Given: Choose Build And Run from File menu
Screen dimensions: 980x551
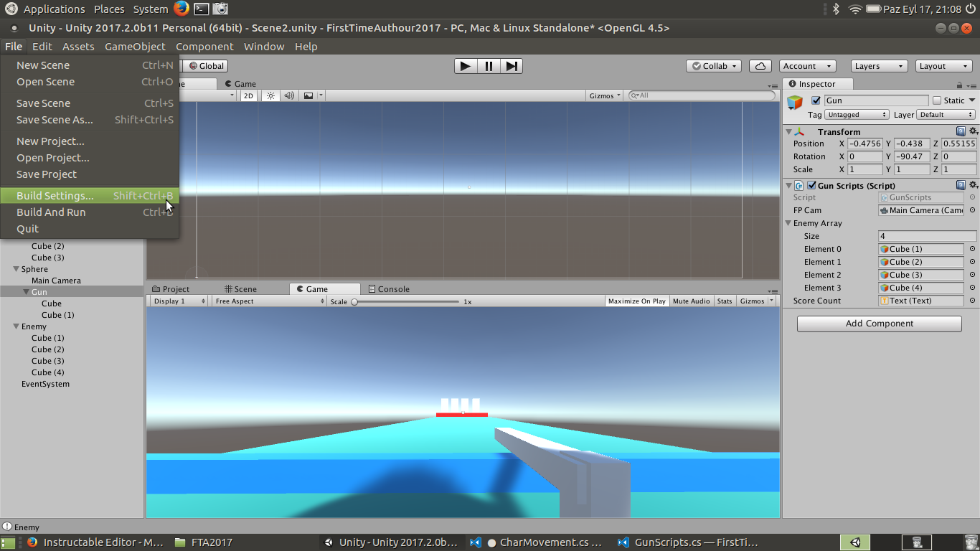Looking at the screenshot, I should point(90,212).
